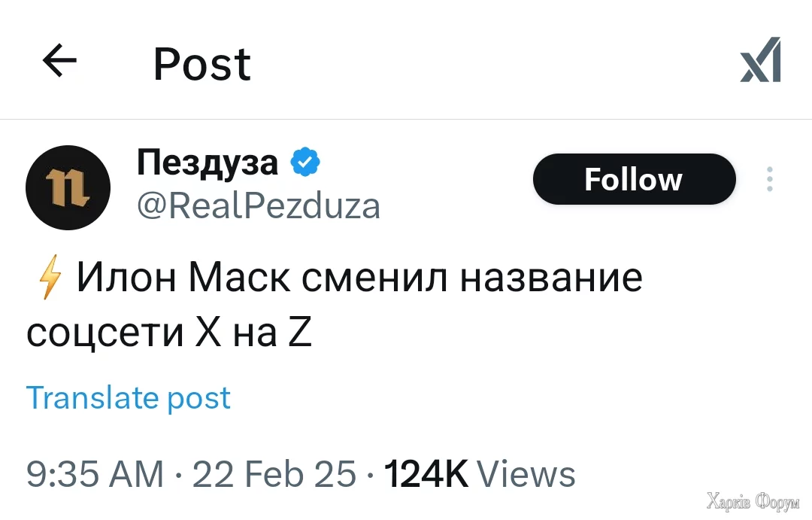Go back using the left arrow
Screen dimensions: 812x520
[x=60, y=61]
